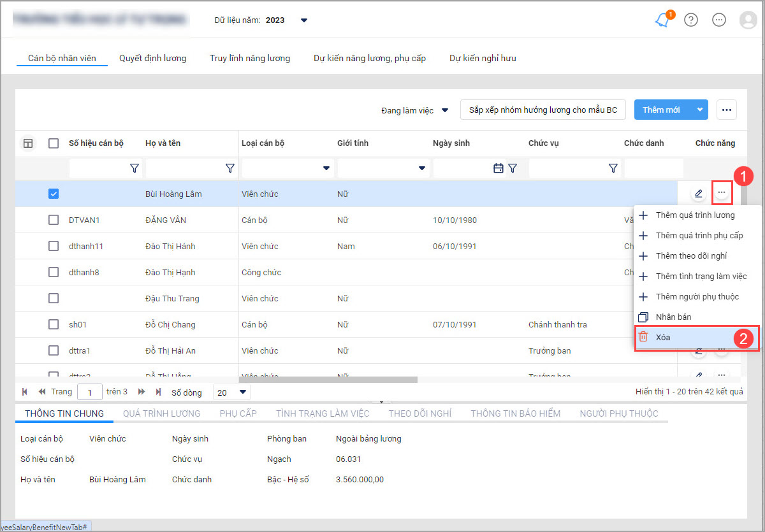The height and width of the screenshot is (532, 765).
Task: Tick the Đậu Thu Trang row checkbox
Action: click(x=54, y=298)
